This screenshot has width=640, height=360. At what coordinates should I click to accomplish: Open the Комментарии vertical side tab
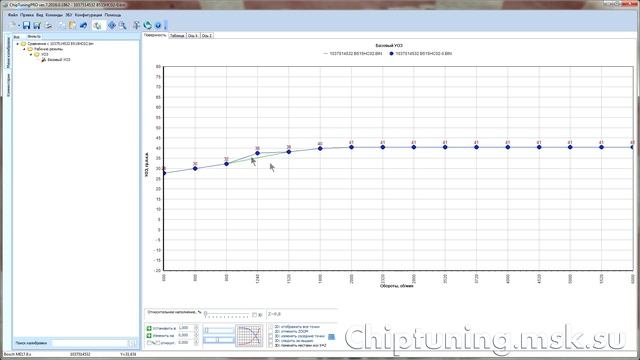pyautogui.click(x=8, y=85)
